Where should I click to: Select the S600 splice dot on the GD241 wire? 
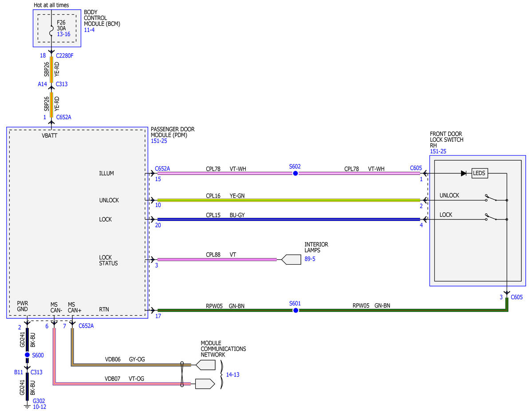tap(27, 355)
